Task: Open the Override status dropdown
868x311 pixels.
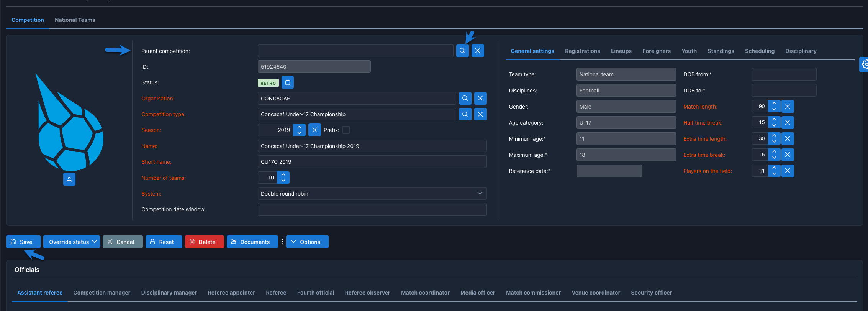Action: [72, 242]
